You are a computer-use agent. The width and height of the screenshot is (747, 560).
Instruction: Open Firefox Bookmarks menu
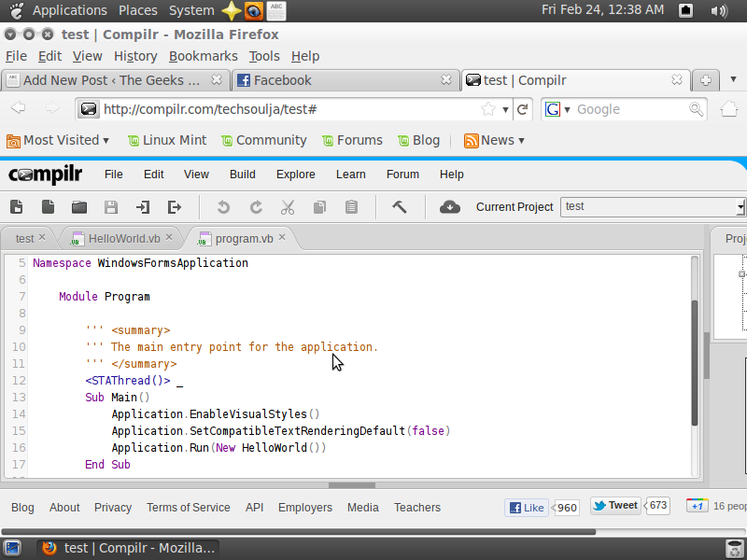coord(204,56)
